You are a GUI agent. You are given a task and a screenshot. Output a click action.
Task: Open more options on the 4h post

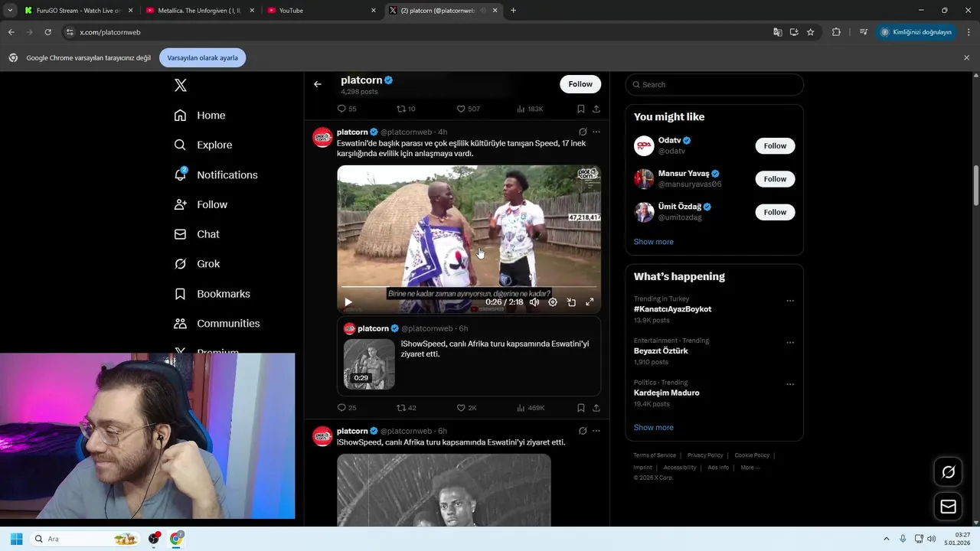pos(596,132)
